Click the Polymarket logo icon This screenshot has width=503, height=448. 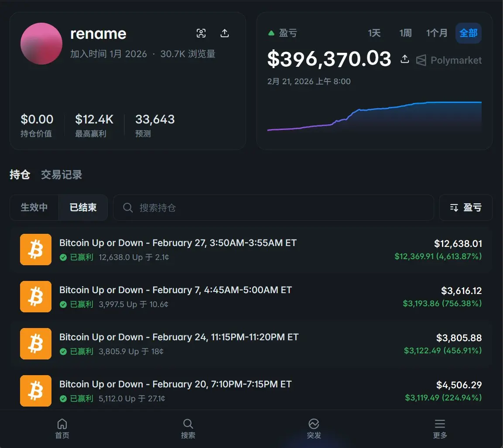tap(421, 60)
